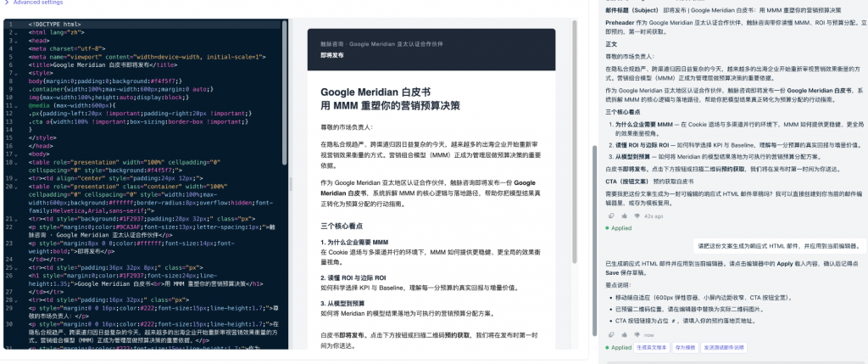Screen dimensions: 868x364
Task: Click the Preheader line in chat
Action: tap(737, 26)
